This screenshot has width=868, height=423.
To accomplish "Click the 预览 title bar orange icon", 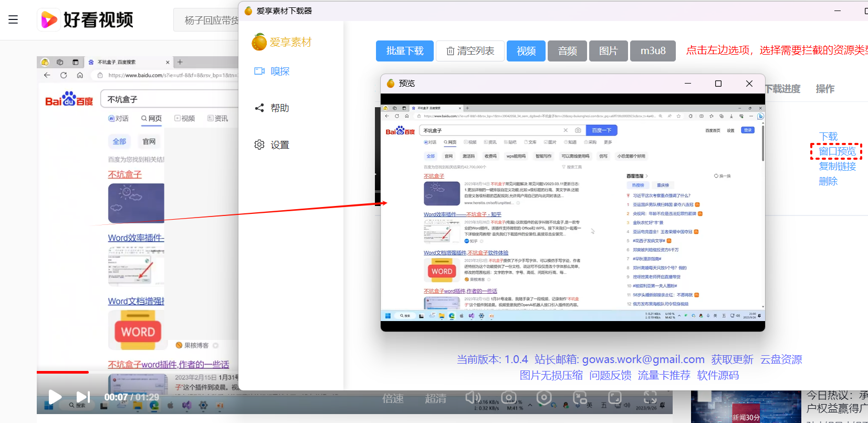I will [390, 83].
